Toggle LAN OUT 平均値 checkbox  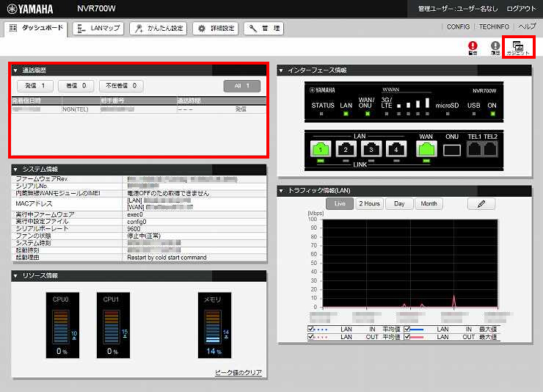pos(310,337)
